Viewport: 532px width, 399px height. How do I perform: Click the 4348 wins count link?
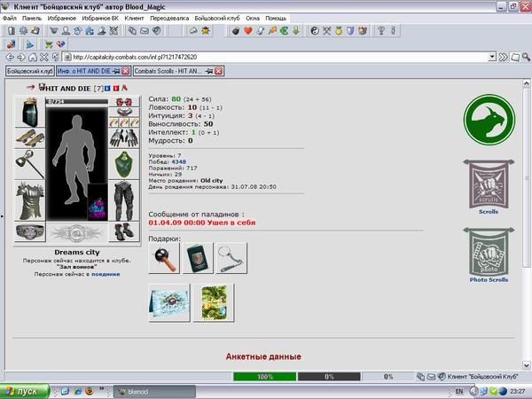pos(178,162)
